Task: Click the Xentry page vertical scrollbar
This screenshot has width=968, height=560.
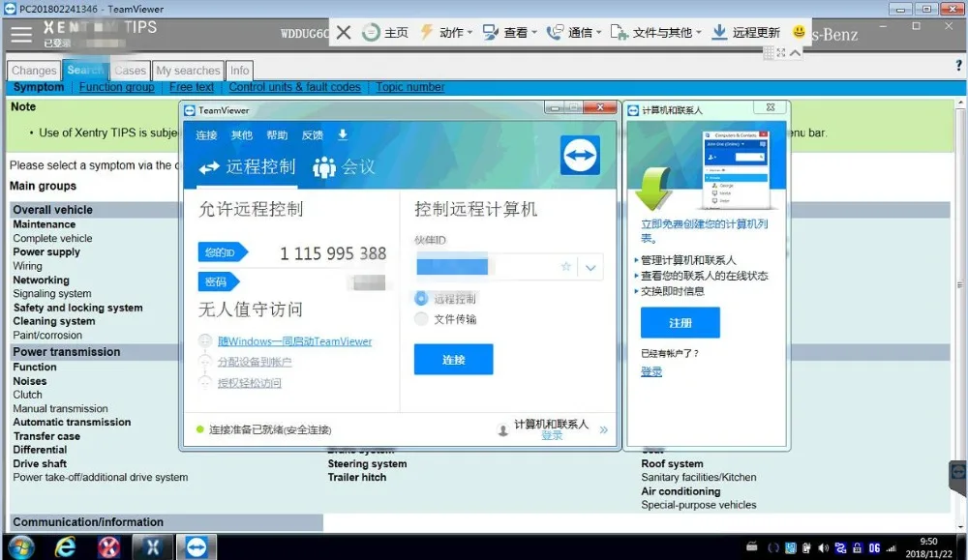Action: tap(959, 314)
